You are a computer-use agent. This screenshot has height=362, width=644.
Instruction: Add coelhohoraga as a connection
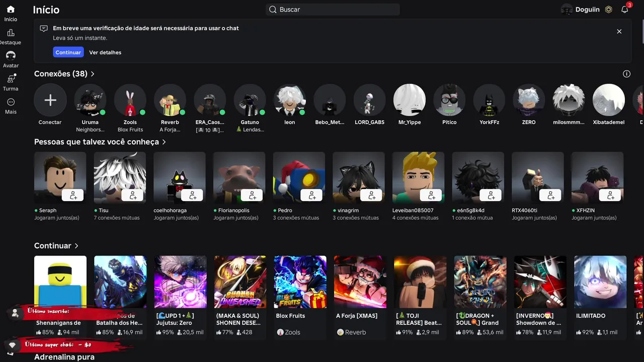tap(193, 196)
